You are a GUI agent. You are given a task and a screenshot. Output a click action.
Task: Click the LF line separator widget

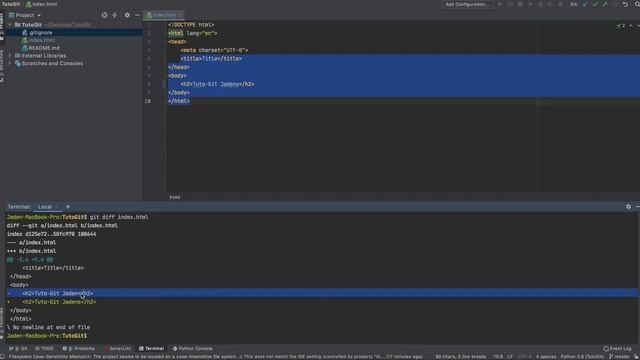pyautogui.click(x=510, y=357)
